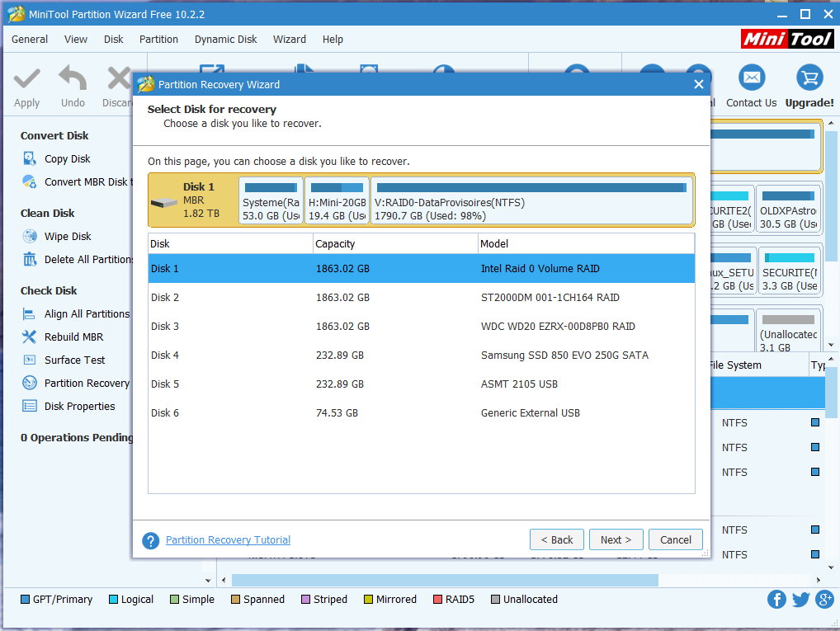Screen dimensions: 840x631
Task: Open the Dynamic Disk menu
Action: coord(225,39)
